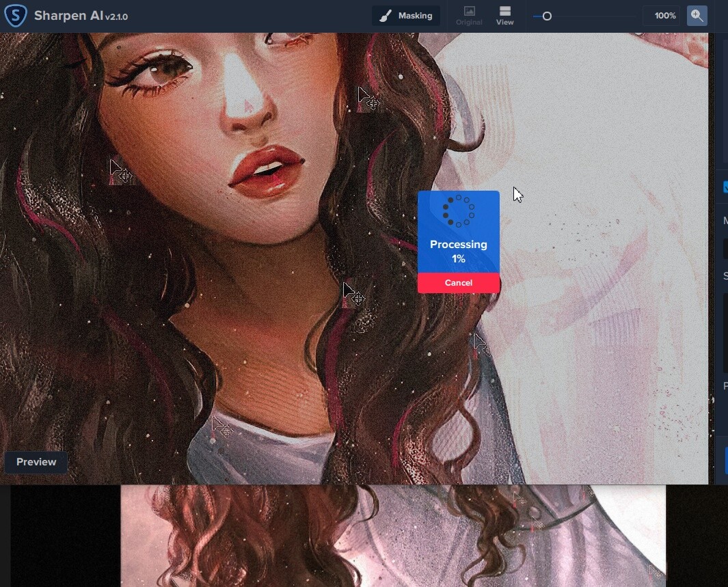This screenshot has height=587, width=728.
Task: Click the Preview label button
Action: coord(36,462)
